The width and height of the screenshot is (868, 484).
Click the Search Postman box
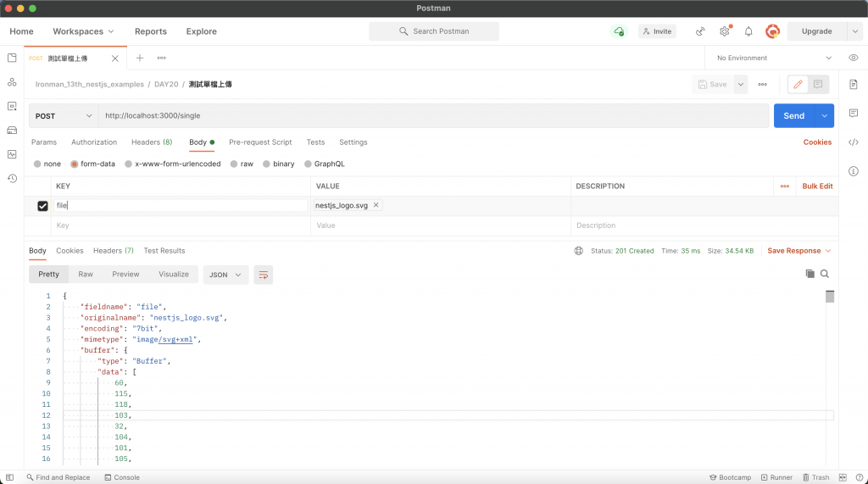[x=433, y=31]
